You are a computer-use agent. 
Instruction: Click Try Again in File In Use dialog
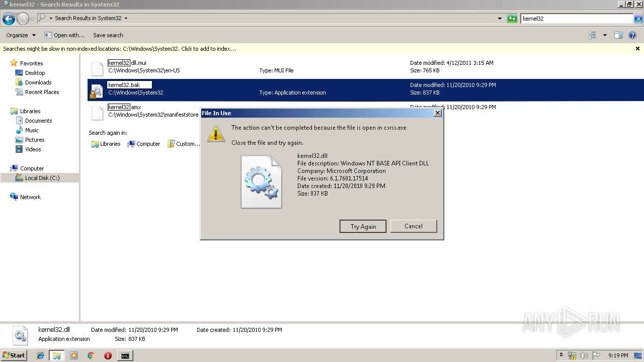click(363, 226)
